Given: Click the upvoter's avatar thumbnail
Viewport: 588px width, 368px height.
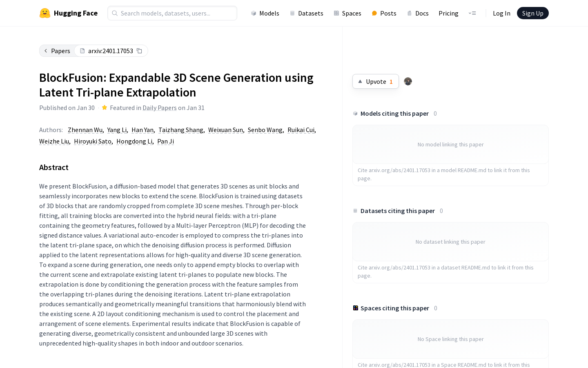Looking at the screenshot, I should pyautogui.click(x=408, y=81).
